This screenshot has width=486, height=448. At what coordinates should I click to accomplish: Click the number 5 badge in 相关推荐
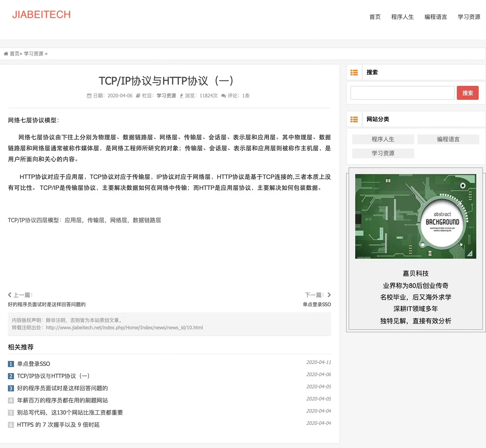[x=11, y=413]
